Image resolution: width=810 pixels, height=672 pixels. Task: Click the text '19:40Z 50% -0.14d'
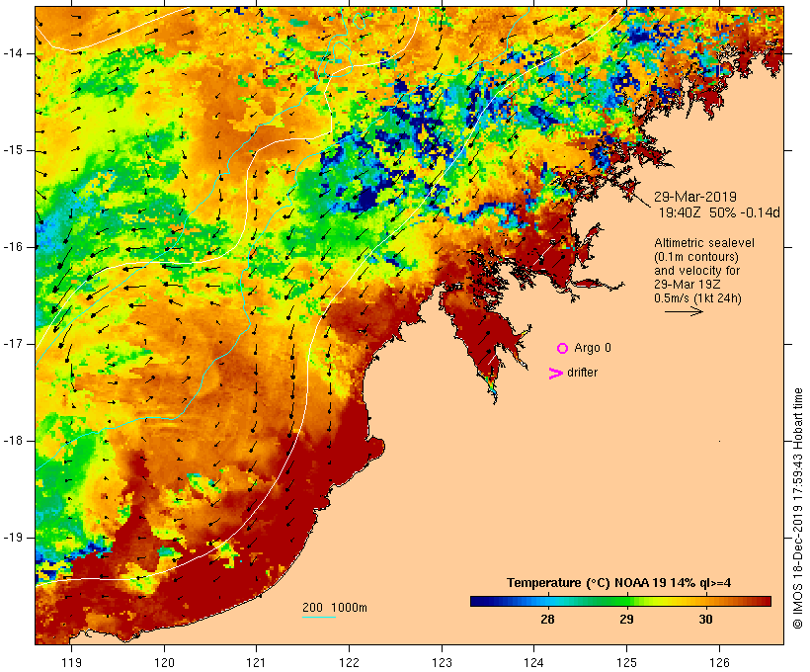(719, 212)
